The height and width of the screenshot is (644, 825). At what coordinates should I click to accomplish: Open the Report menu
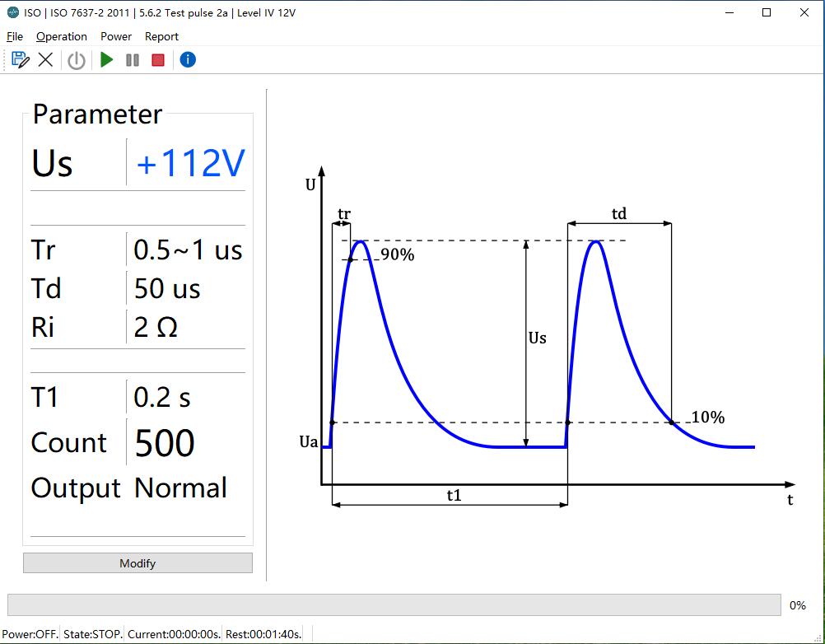point(161,36)
